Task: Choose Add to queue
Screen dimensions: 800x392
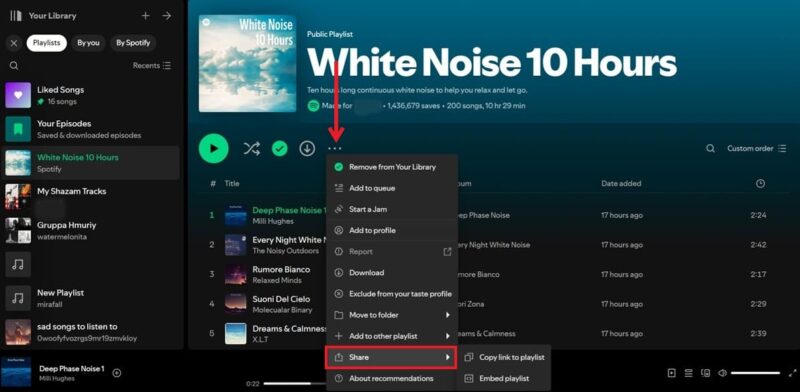Action: click(x=392, y=188)
